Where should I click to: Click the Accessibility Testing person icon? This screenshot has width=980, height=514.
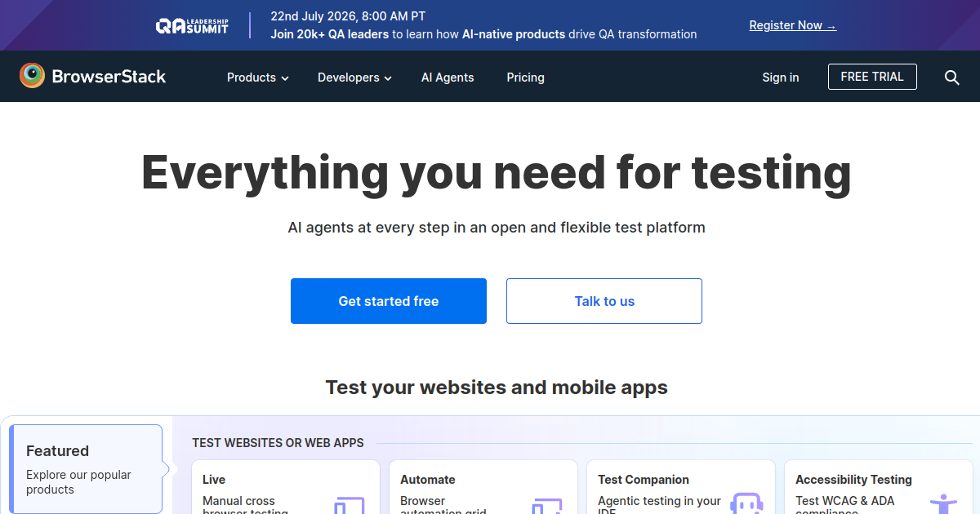[x=944, y=503]
